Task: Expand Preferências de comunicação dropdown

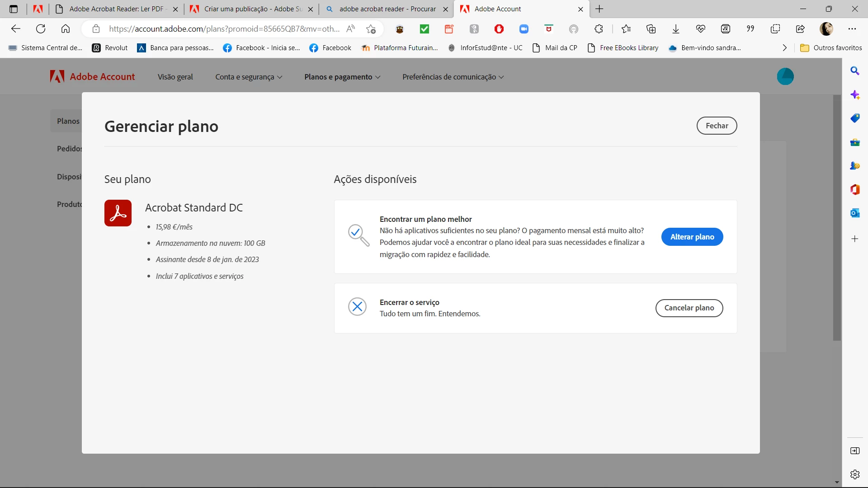Action: 453,77
